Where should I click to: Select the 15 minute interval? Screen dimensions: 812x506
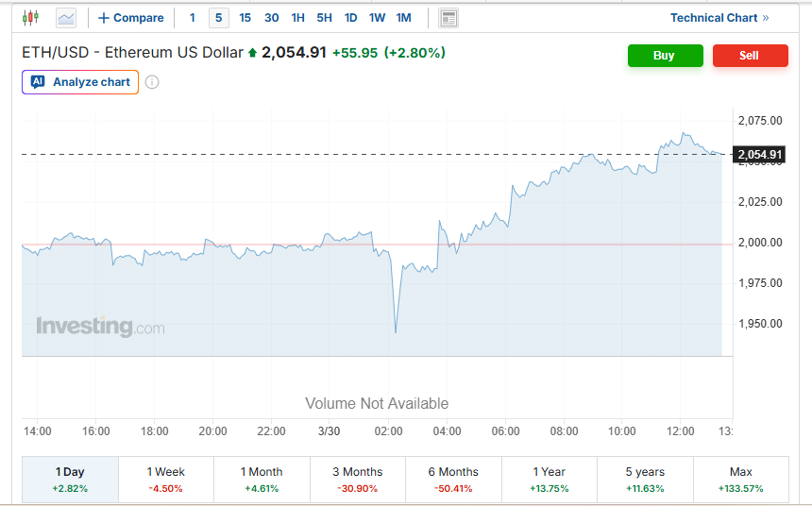pyautogui.click(x=245, y=18)
